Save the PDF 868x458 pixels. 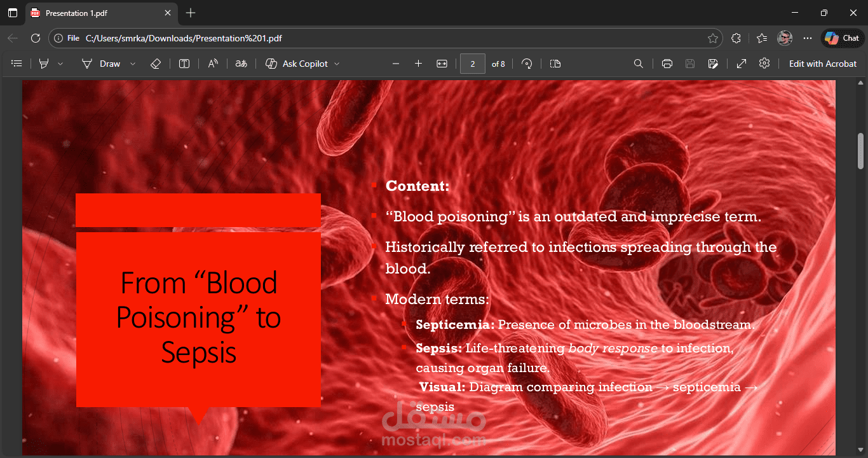coord(690,64)
